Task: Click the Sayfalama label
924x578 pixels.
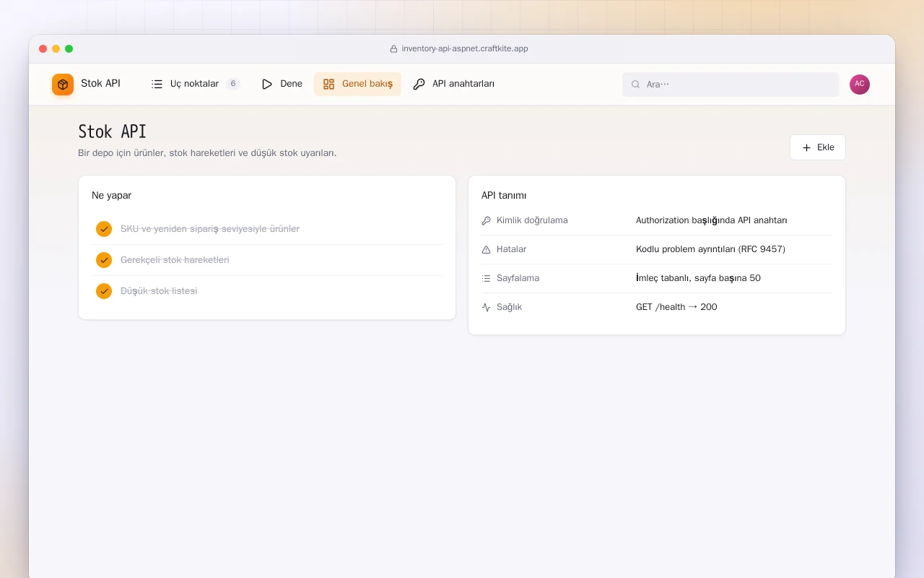Action: pyautogui.click(x=518, y=278)
